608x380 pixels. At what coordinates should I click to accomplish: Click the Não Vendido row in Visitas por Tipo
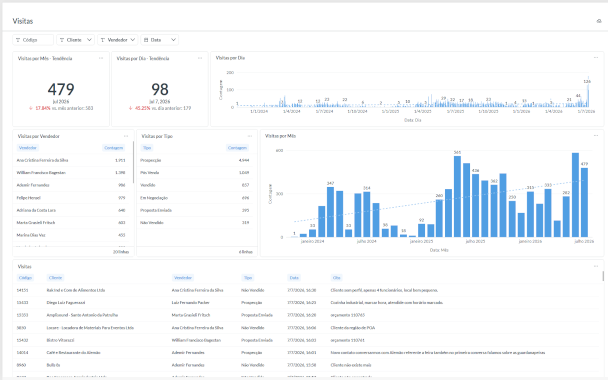(x=195, y=223)
